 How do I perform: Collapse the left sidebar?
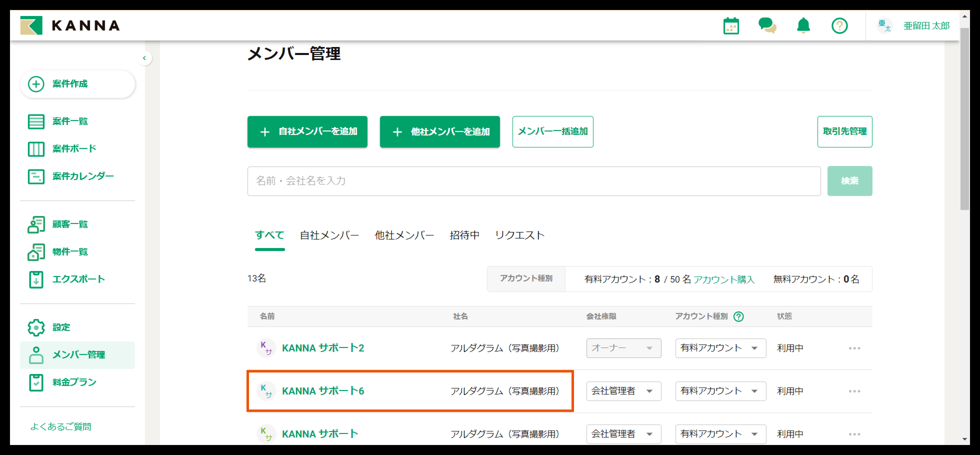144,58
